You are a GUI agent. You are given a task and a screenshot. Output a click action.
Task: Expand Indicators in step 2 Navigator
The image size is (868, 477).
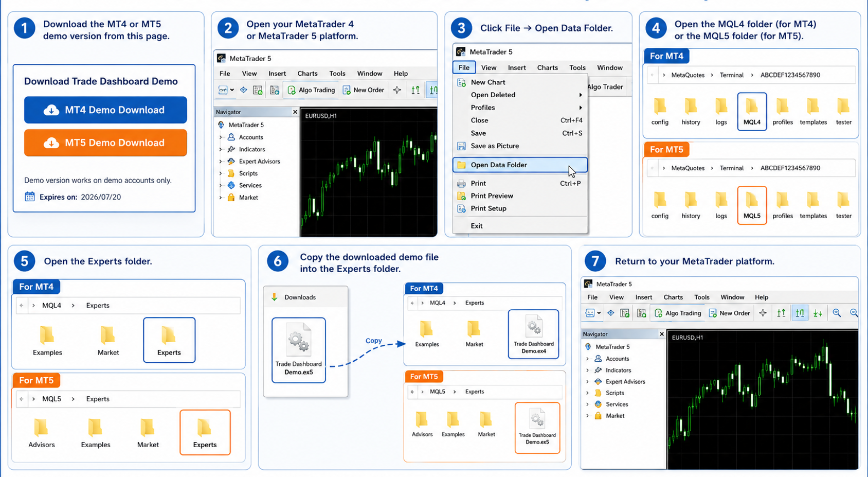click(221, 149)
